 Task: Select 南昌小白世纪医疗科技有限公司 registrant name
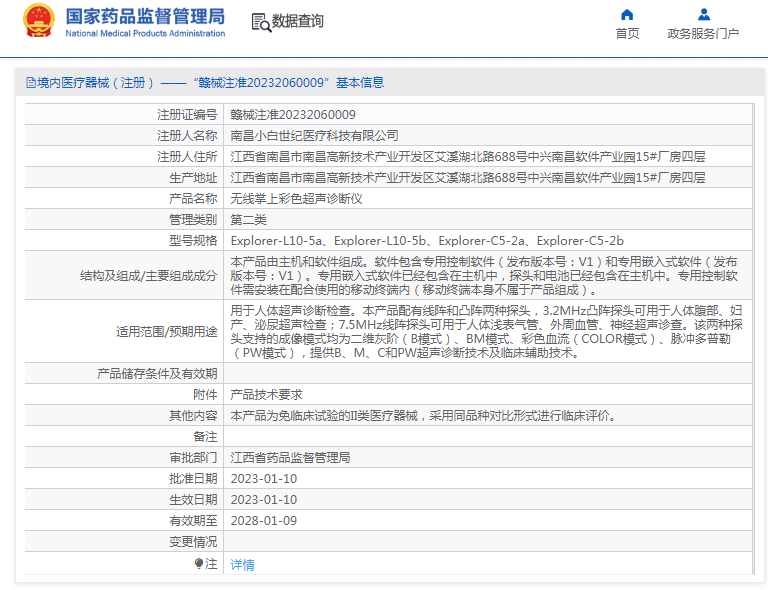tap(314, 136)
